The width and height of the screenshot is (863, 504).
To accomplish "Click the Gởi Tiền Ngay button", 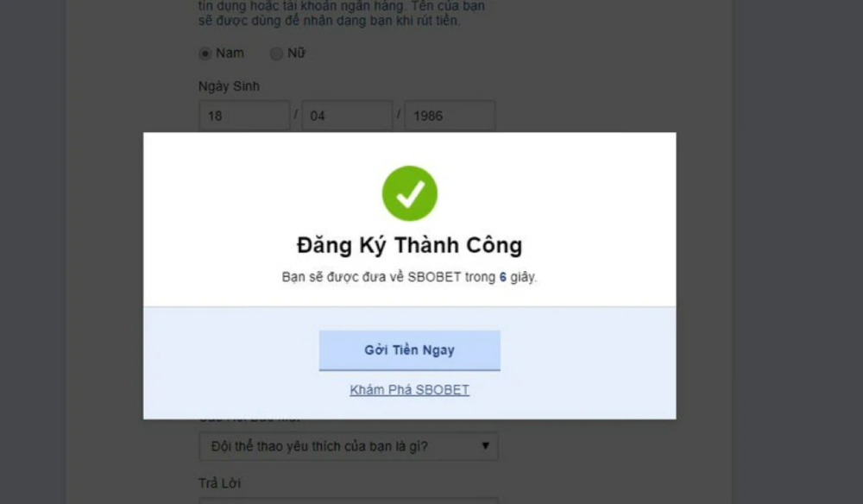I will [409, 350].
